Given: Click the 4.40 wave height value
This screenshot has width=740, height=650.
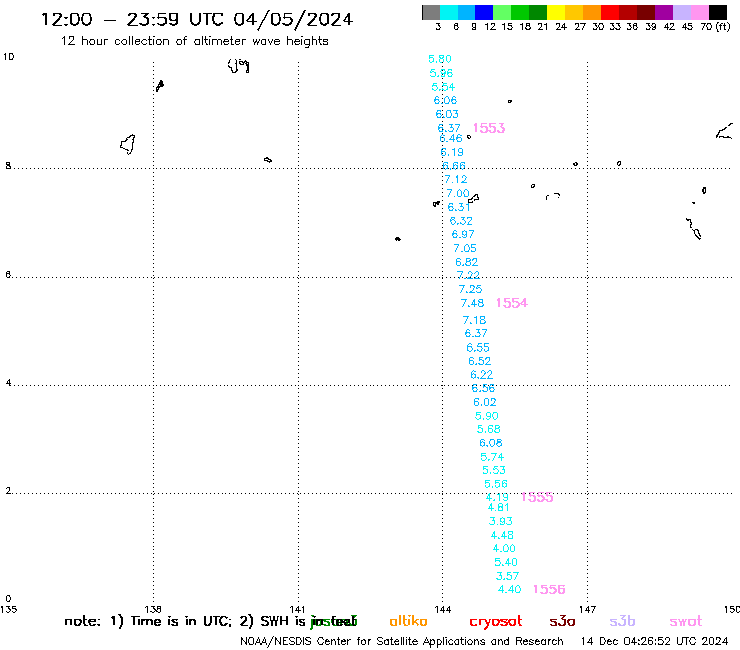Looking at the screenshot, I should 510,589.
